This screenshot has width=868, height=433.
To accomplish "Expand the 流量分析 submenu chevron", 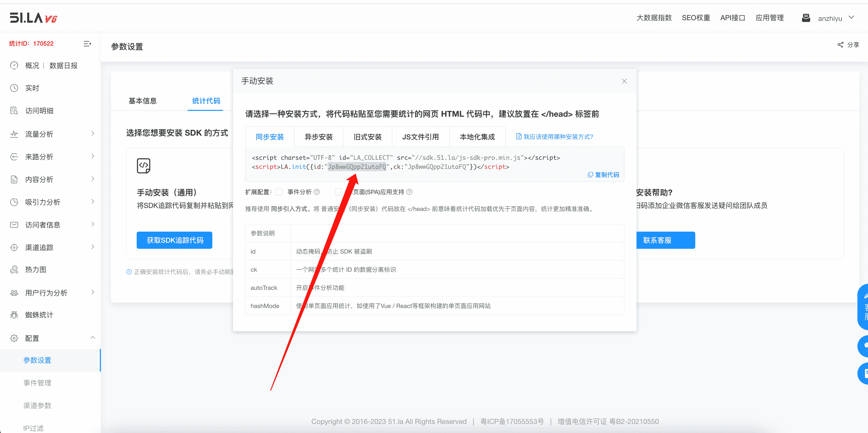I will point(93,134).
